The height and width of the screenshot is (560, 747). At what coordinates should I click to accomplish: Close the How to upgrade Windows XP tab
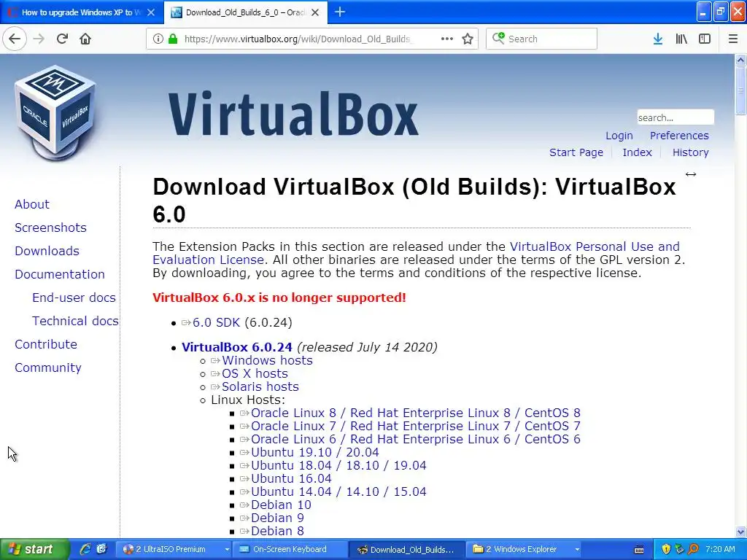coord(151,12)
